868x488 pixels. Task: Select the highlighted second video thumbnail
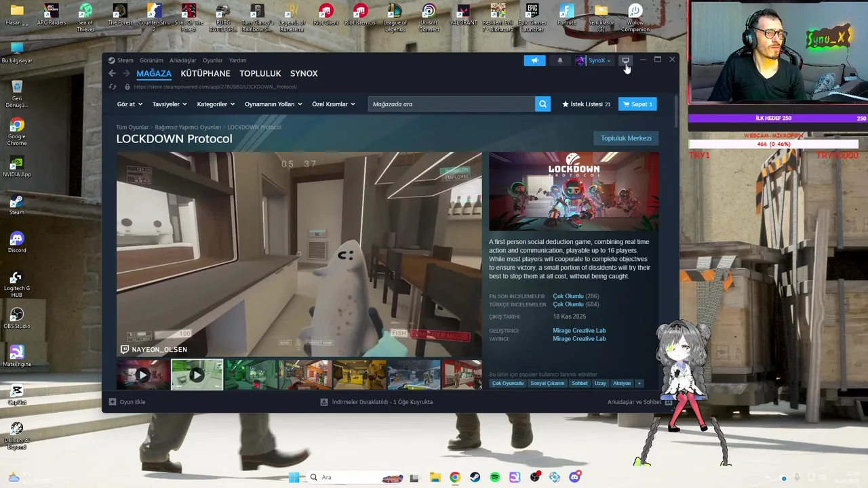[x=197, y=375]
